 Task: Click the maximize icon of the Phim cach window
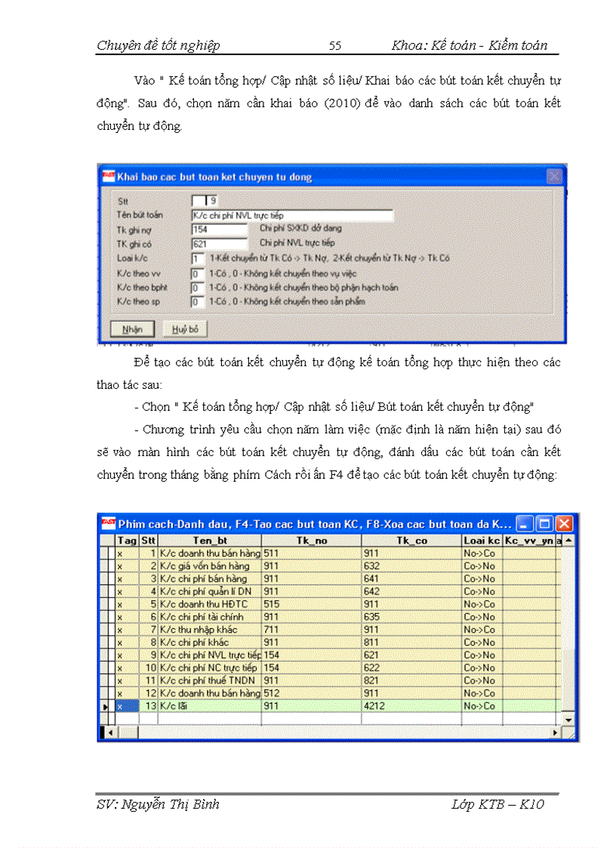(x=545, y=523)
